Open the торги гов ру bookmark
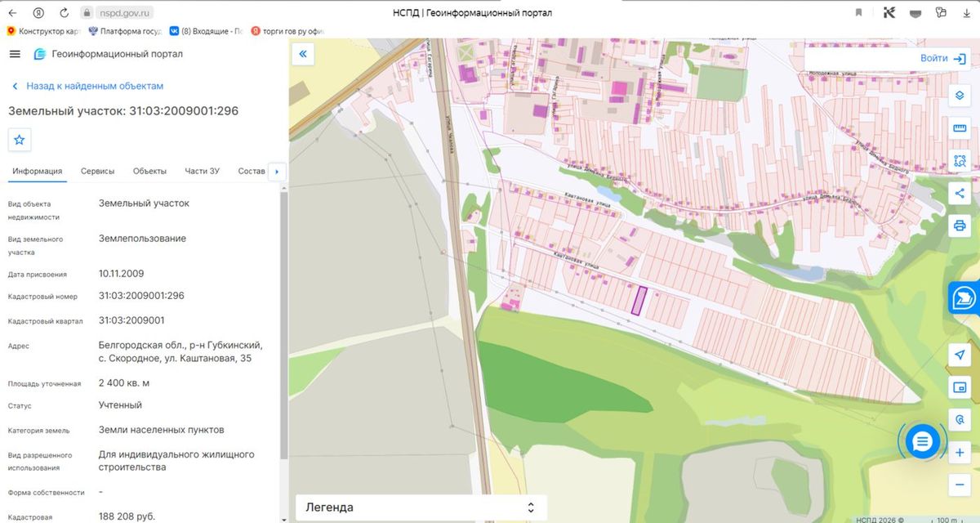 tap(288, 31)
